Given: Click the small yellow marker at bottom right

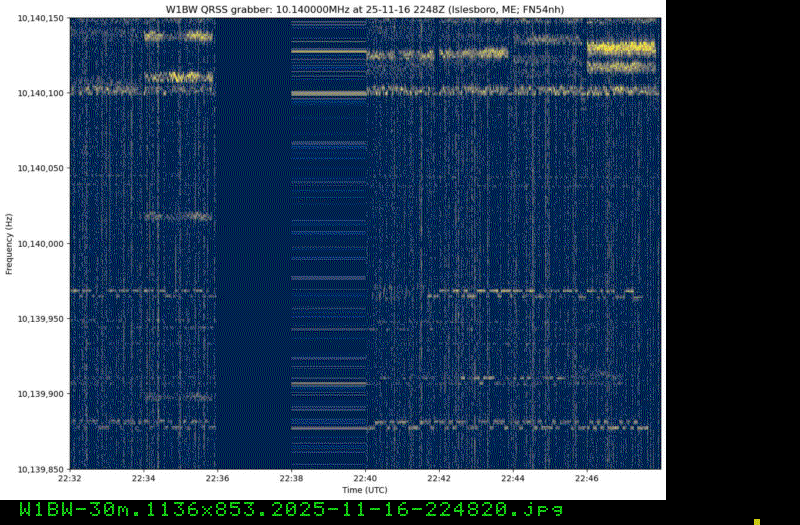Looking at the screenshot, I should [757, 521].
